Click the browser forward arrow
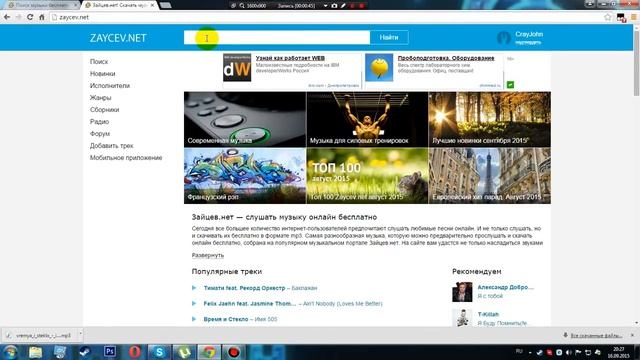The image size is (640, 360). (18, 17)
